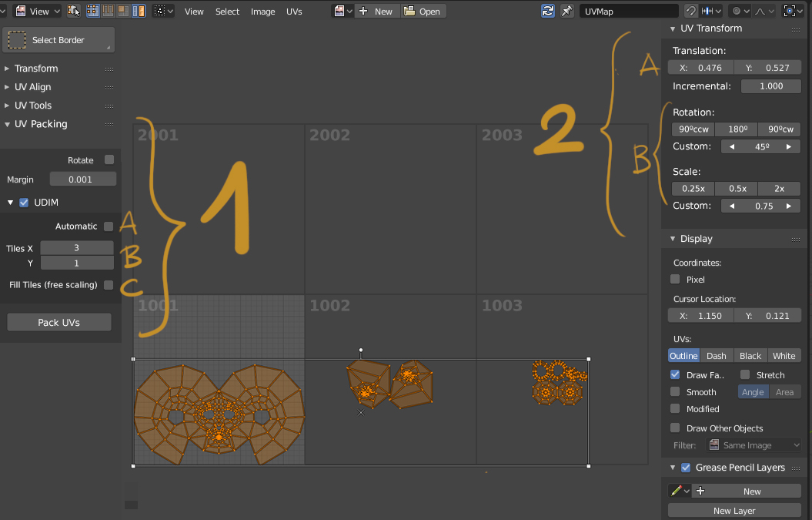This screenshot has width=812, height=520.
Task: Enable the Rotate checkbox
Action: [109, 159]
